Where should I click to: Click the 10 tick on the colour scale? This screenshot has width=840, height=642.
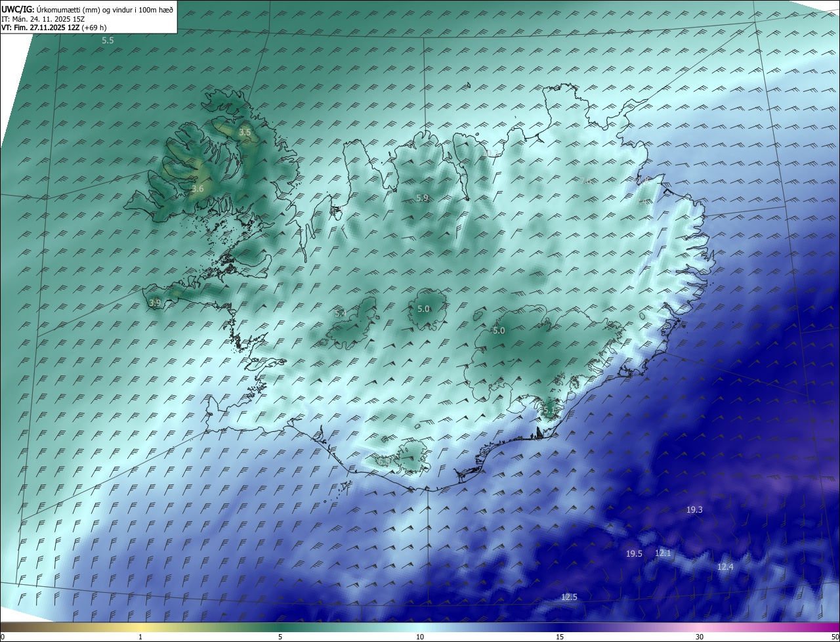point(420,637)
